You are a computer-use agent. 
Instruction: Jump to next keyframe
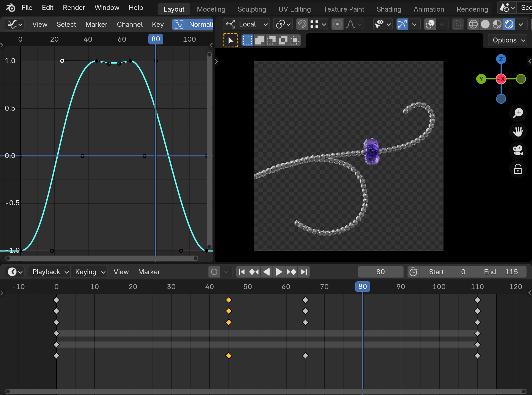pos(291,272)
